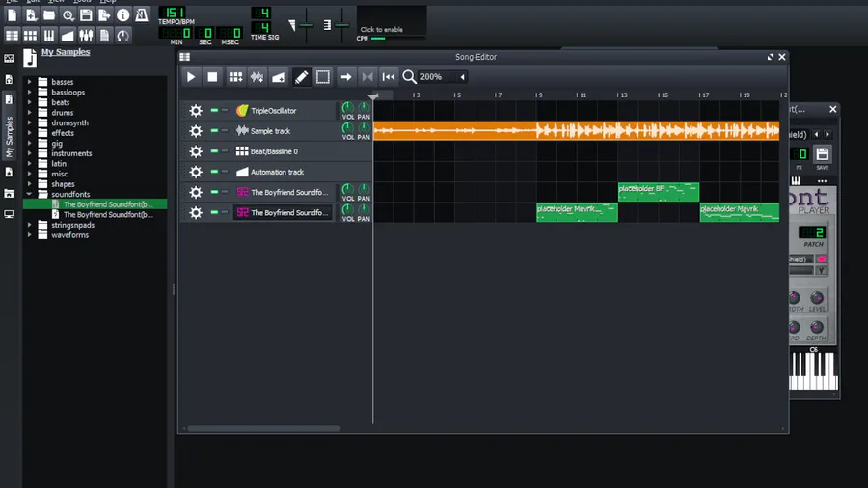Play the song in Song-Editor

click(191, 77)
